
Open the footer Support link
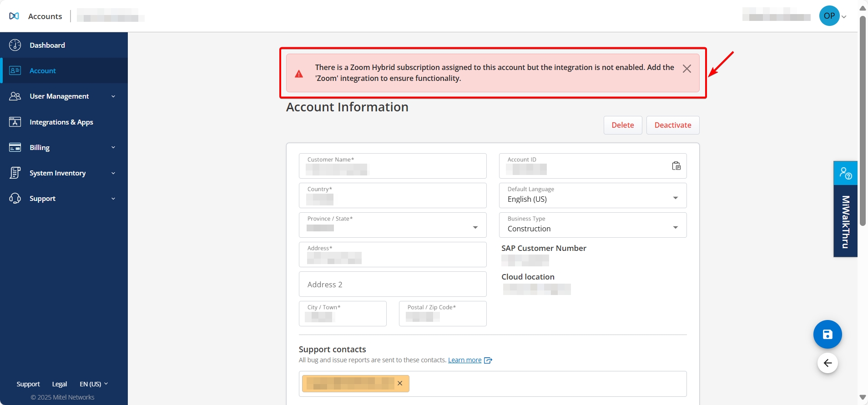[28, 384]
